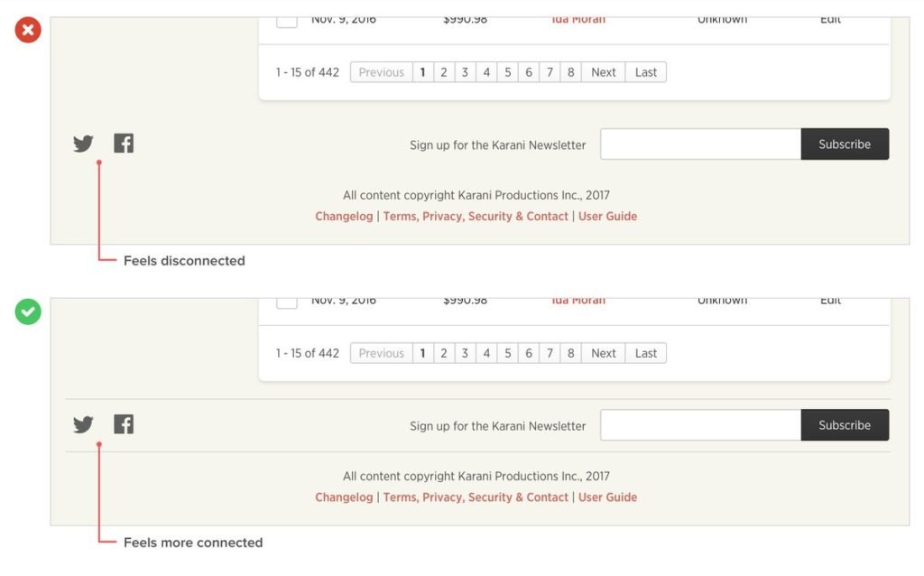This screenshot has height=576, width=924.
Task: Select page 8 in Feels more connected example
Action: [x=571, y=353]
